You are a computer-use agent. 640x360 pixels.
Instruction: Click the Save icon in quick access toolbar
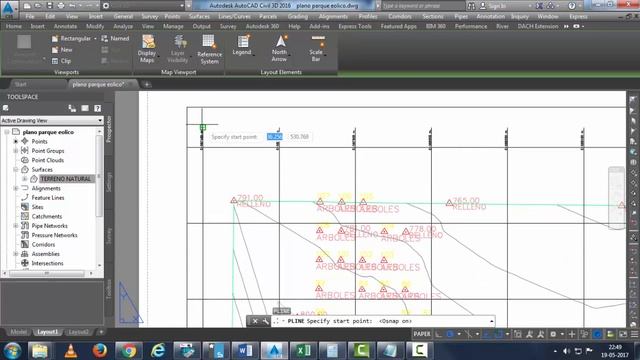tap(50, 6)
